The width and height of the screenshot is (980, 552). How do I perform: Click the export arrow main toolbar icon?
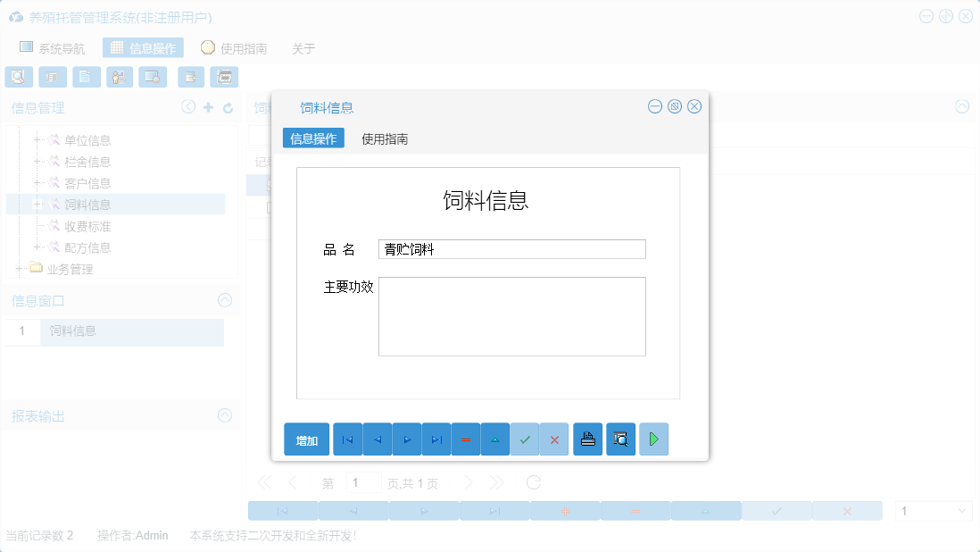coord(191,77)
